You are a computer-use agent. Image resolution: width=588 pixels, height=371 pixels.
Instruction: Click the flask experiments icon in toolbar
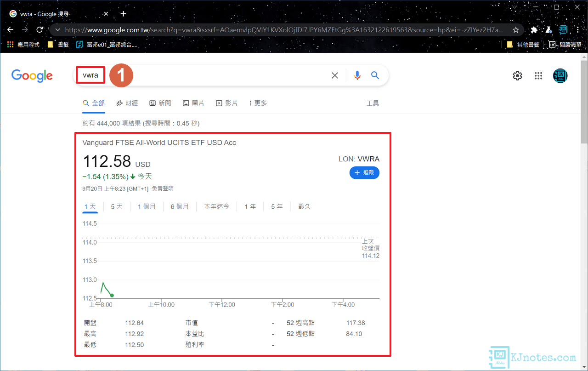(548, 30)
